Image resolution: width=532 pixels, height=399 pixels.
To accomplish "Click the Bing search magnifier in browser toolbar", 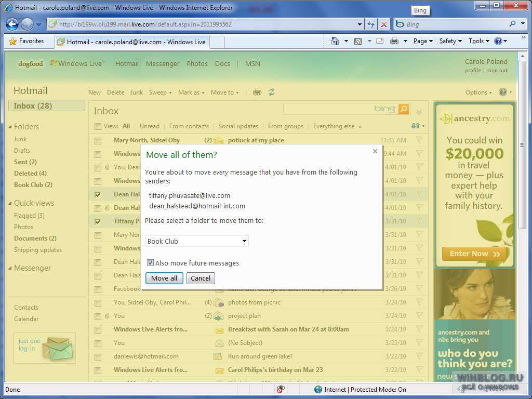I will pos(513,24).
